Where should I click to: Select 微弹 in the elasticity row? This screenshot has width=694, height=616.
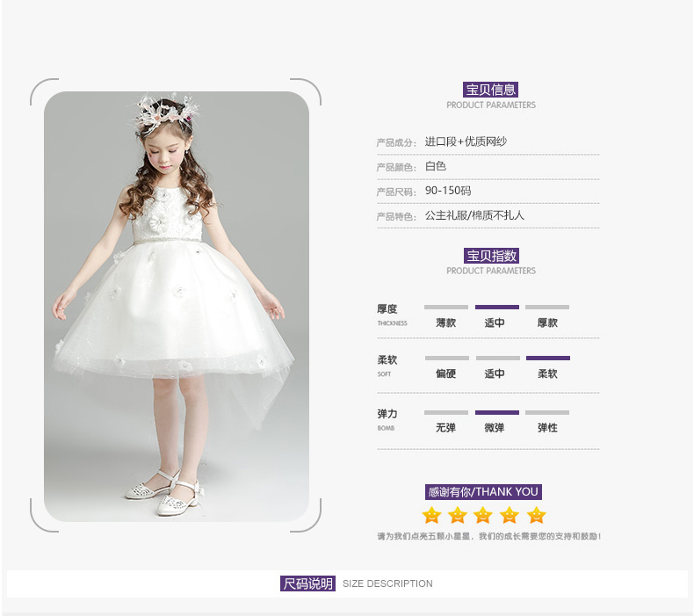click(x=495, y=428)
